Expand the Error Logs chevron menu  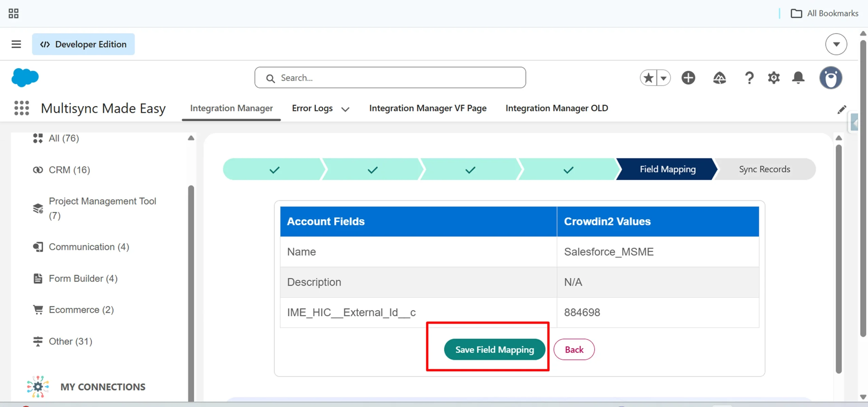pos(345,109)
